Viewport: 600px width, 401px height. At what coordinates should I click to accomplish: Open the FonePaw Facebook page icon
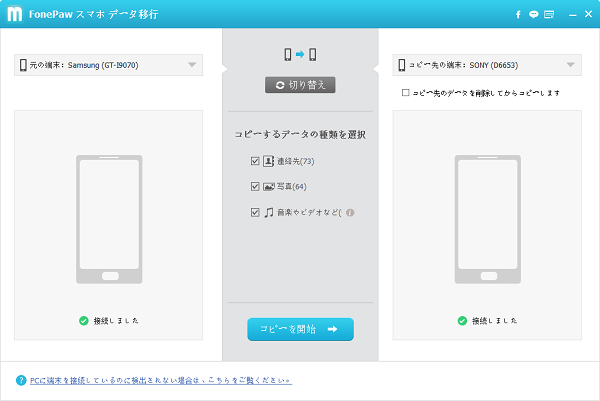pos(518,15)
